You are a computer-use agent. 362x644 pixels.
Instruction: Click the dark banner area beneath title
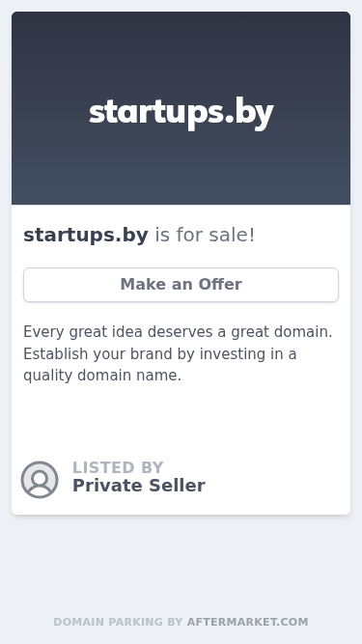point(181,168)
